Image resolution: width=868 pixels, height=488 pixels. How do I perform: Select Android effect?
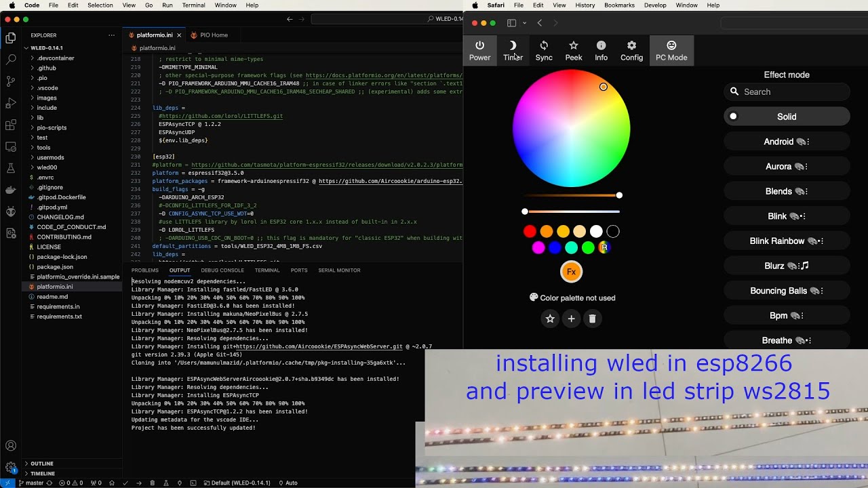point(787,142)
